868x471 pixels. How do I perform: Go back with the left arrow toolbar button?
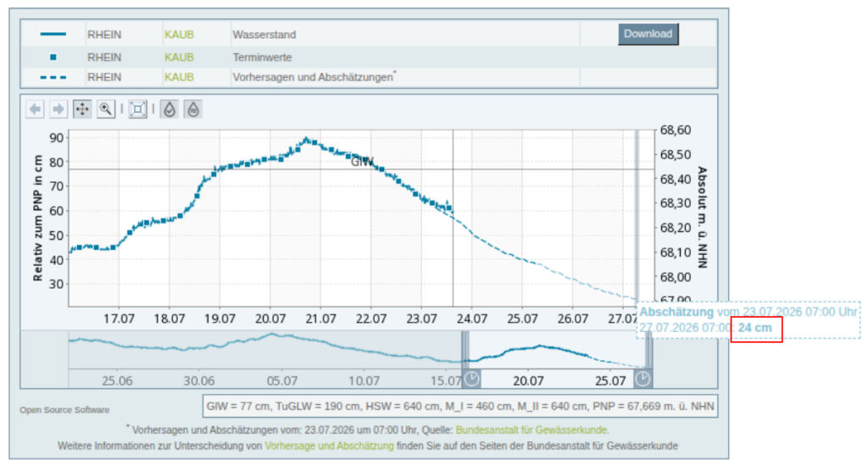[x=35, y=109]
